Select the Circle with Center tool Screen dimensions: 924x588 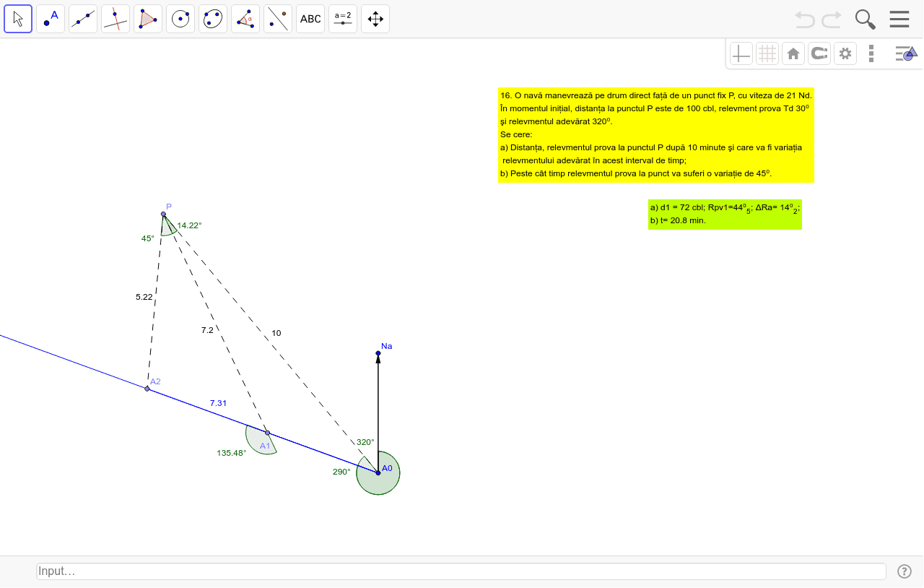[x=180, y=19]
